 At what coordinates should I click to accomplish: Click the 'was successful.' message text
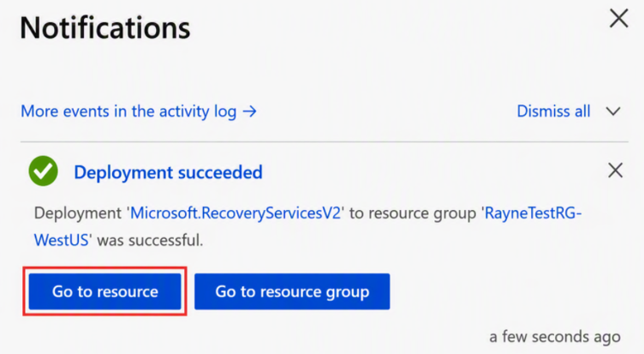pyautogui.click(x=150, y=240)
